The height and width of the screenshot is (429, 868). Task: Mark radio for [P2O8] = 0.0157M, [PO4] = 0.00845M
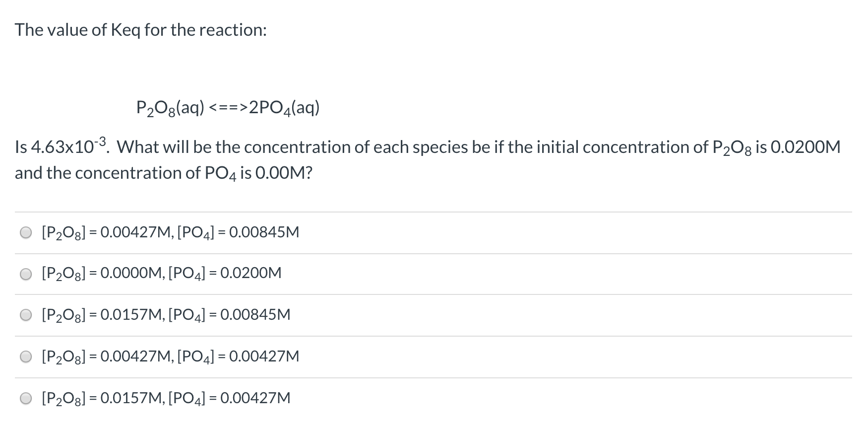pos(26,316)
